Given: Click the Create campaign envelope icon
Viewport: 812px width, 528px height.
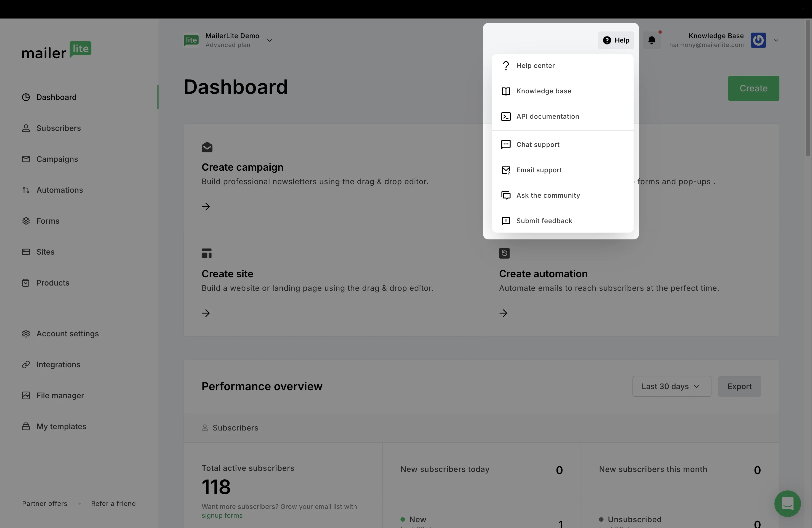Looking at the screenshot, I should point(207,147).
